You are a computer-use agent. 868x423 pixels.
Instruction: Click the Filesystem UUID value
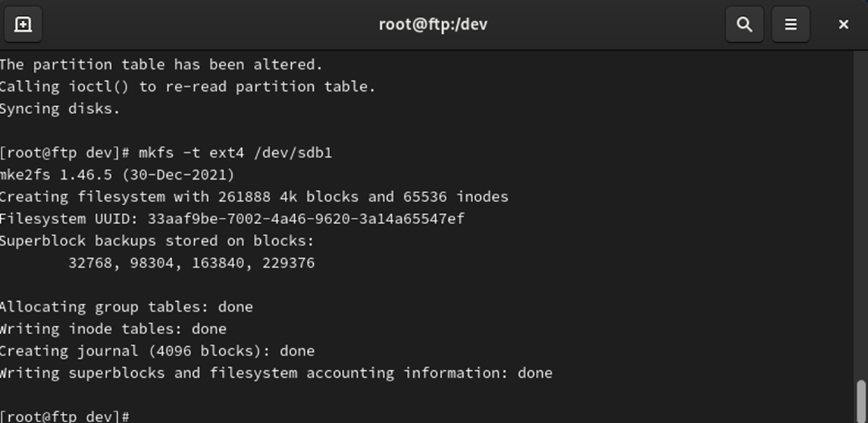tap(306, 219)
